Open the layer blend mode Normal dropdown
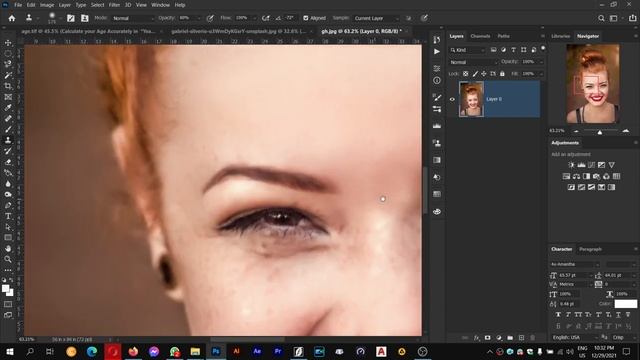 473,62
